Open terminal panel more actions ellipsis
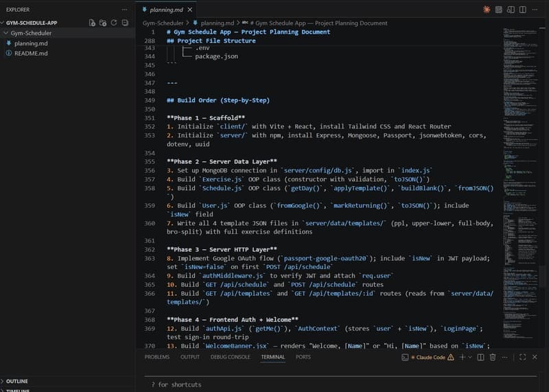The height and width of the screenshot is (392, 549). [504, 357]
